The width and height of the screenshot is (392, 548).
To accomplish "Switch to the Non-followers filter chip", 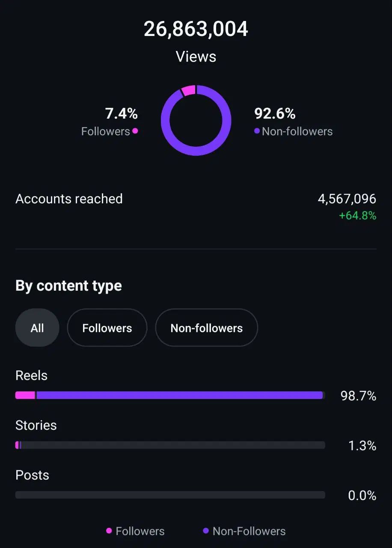I will 206,328.
